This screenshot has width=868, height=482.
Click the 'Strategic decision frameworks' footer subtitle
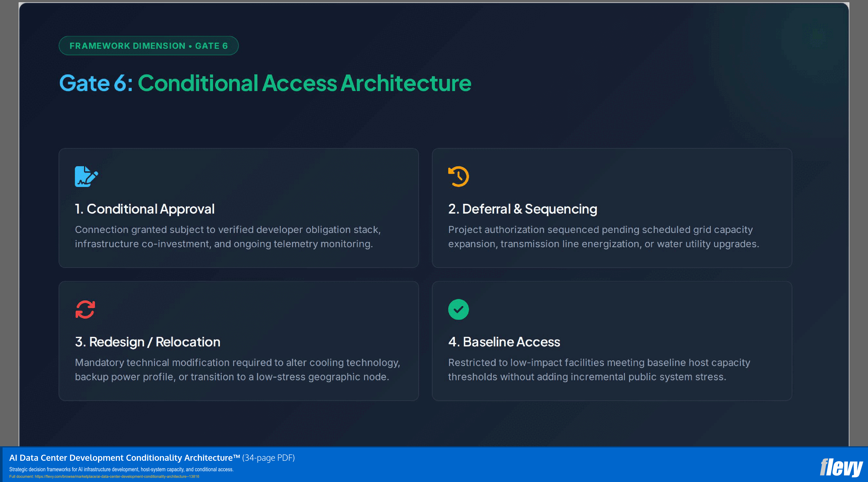pyautogui.click(x=121, y=469)
